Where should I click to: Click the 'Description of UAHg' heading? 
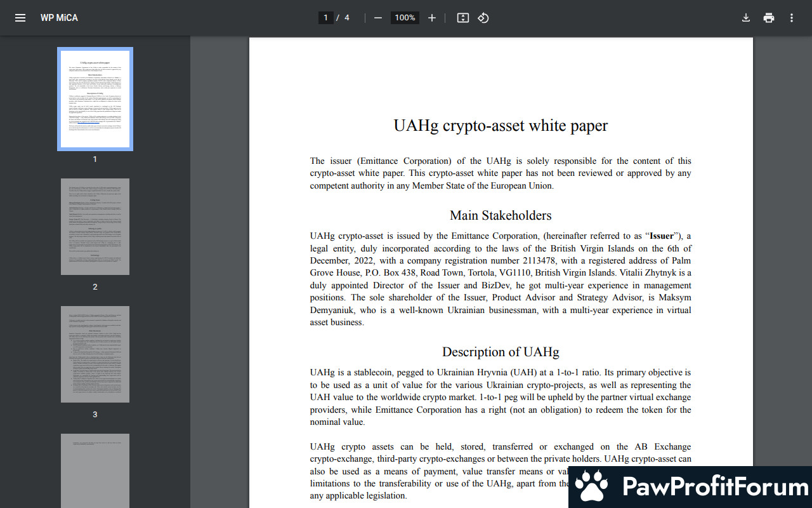coord(501,352)
